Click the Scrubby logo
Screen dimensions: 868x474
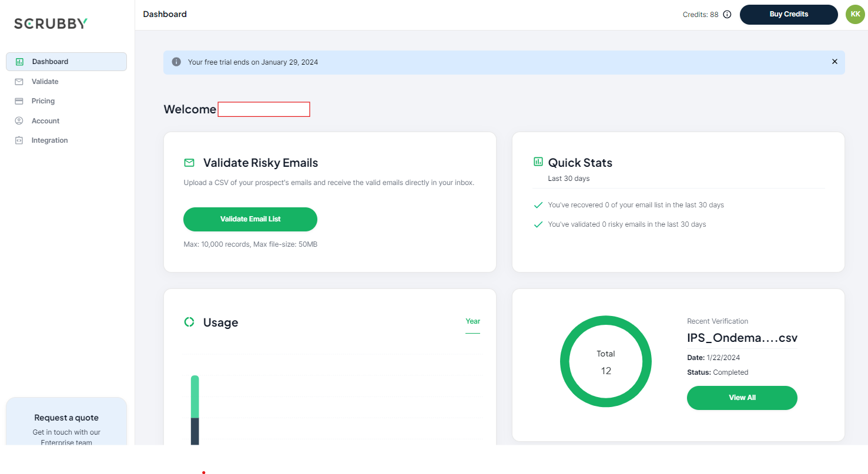click(x=51, y=23)
